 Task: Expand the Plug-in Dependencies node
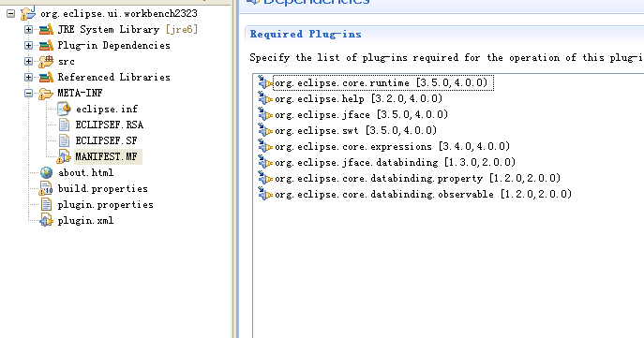(28, 46)
